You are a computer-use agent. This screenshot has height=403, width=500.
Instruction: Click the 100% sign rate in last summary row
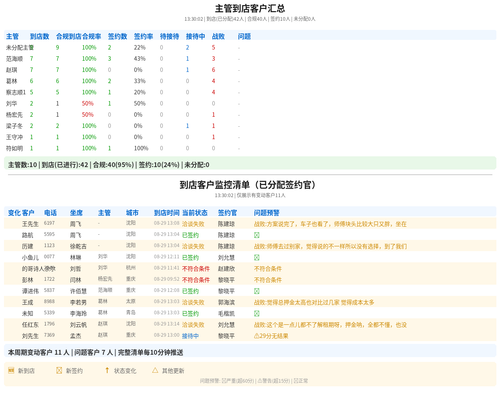point(141,148)
